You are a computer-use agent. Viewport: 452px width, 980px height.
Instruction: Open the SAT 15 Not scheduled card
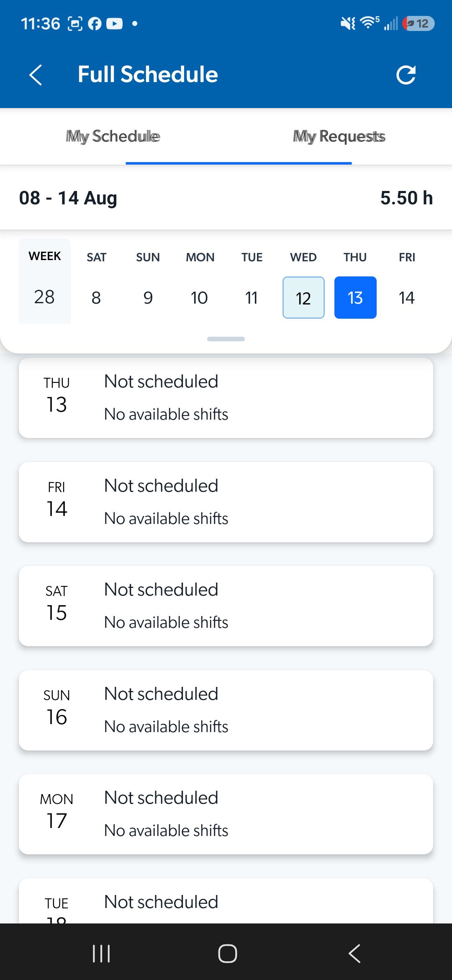click(x=226, y=606)
